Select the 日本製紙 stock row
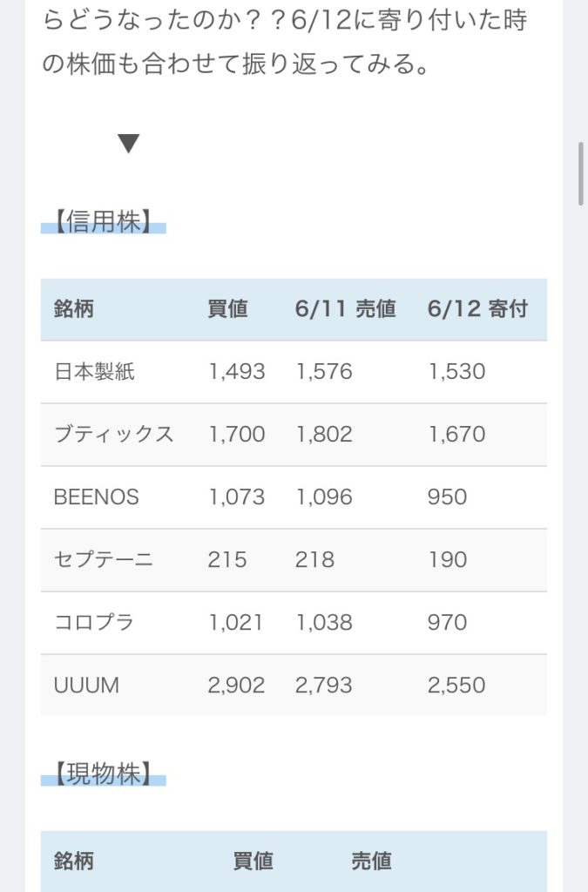 (x=294, y=372)
